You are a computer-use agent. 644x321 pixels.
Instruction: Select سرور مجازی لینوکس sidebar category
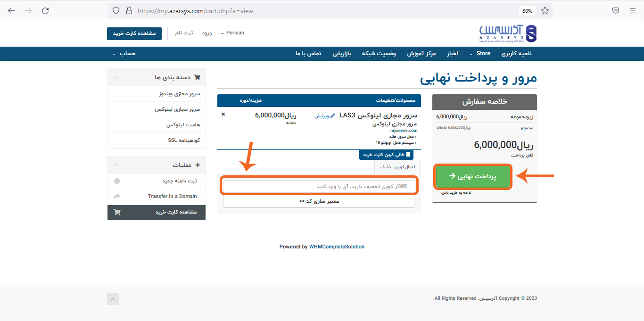pos(157,109)
